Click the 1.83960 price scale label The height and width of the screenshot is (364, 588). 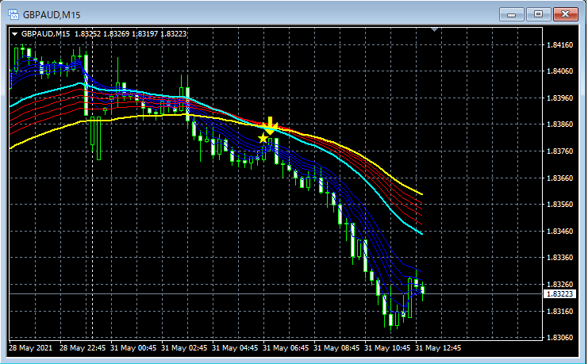[560, 98]
